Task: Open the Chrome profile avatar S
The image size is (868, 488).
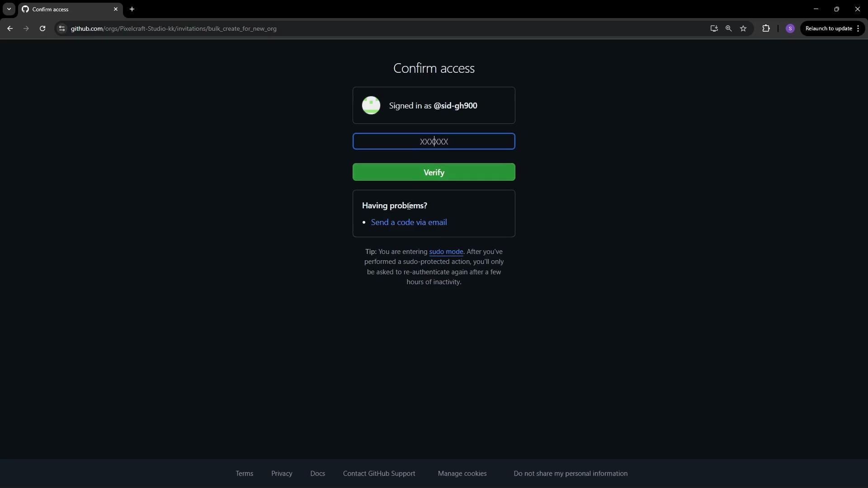Action: coord(790,28)
